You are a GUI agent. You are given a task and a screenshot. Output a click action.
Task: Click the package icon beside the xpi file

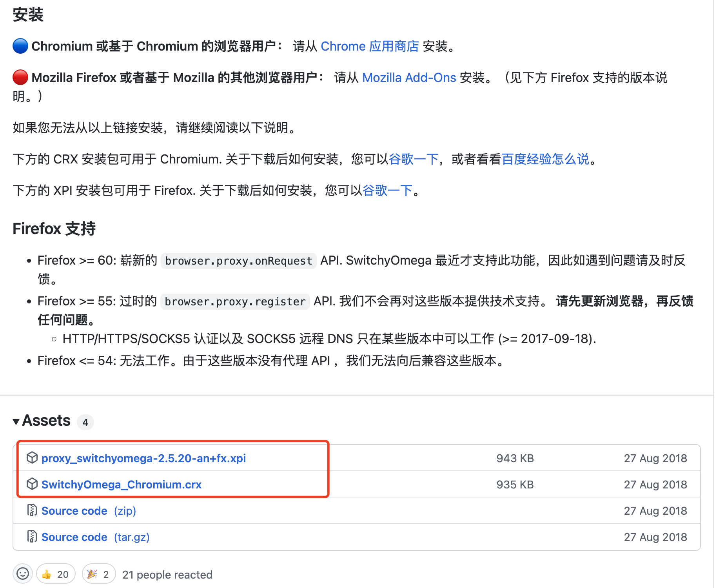(x=32, y=457)
